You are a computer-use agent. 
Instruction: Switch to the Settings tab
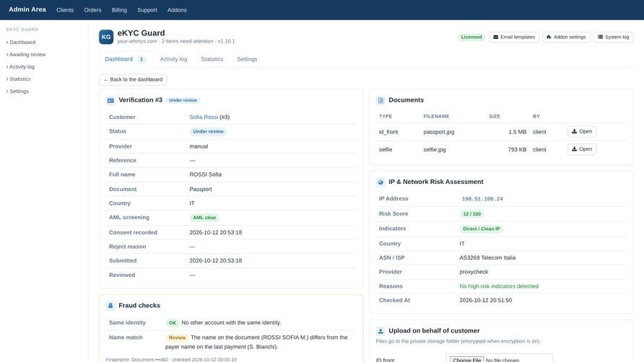247,59
